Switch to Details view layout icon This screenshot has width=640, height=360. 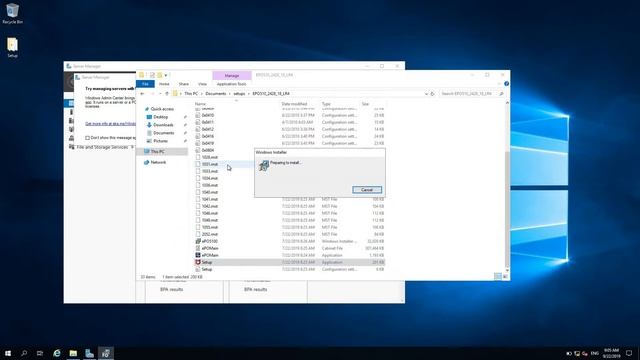[x=498, y=277]
